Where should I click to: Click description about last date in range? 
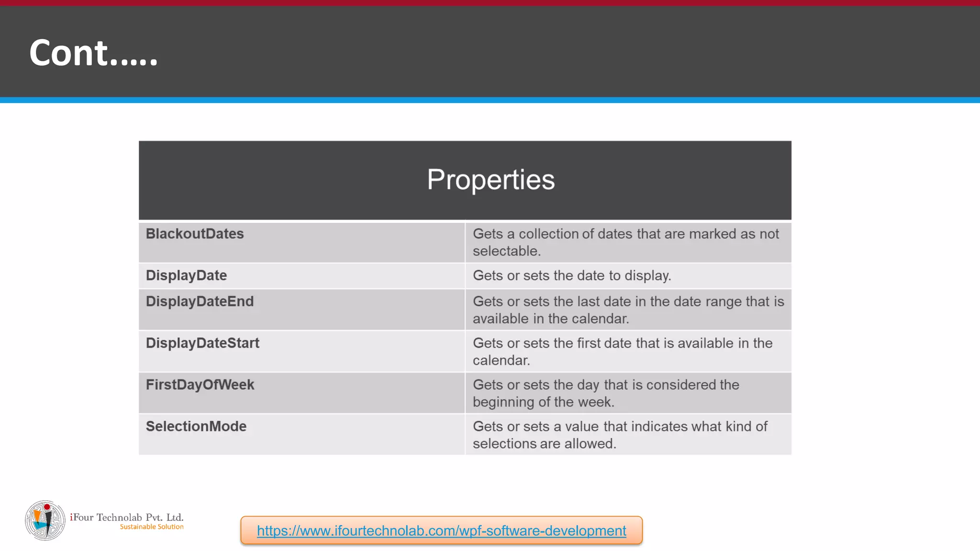(x=628, y=309)
